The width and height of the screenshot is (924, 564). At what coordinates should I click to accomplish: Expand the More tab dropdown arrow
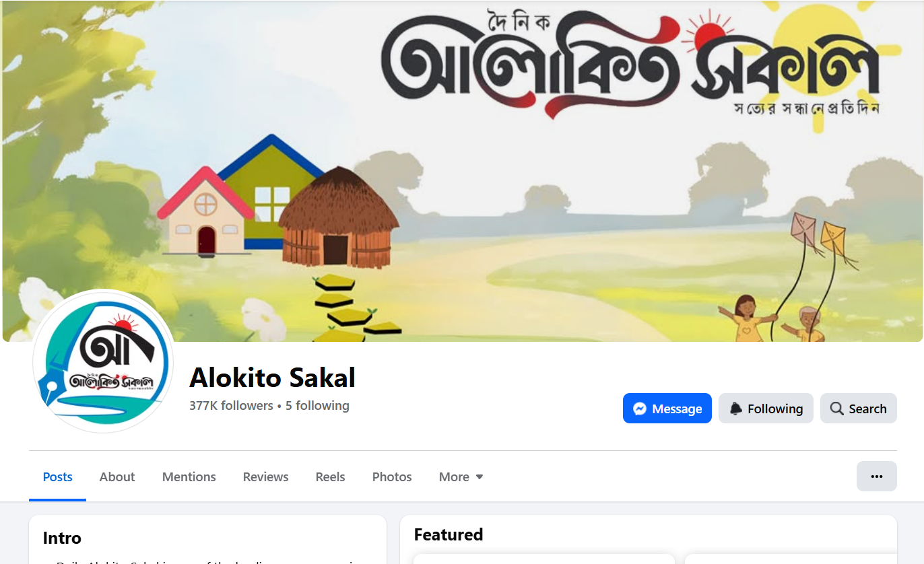pos(480,477)
